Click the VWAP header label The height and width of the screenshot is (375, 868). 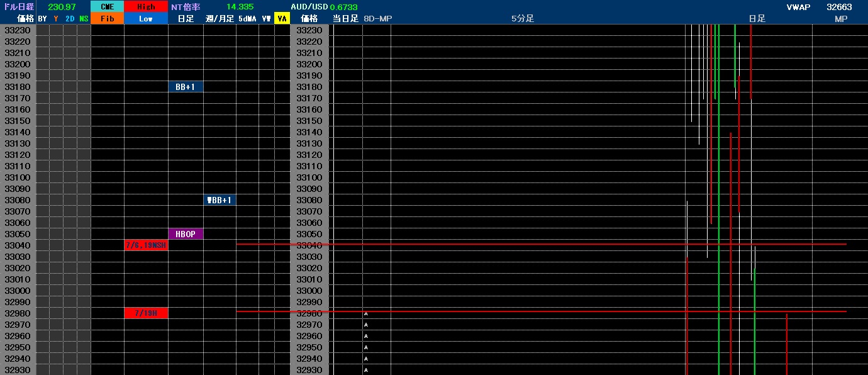coord(798,7)
